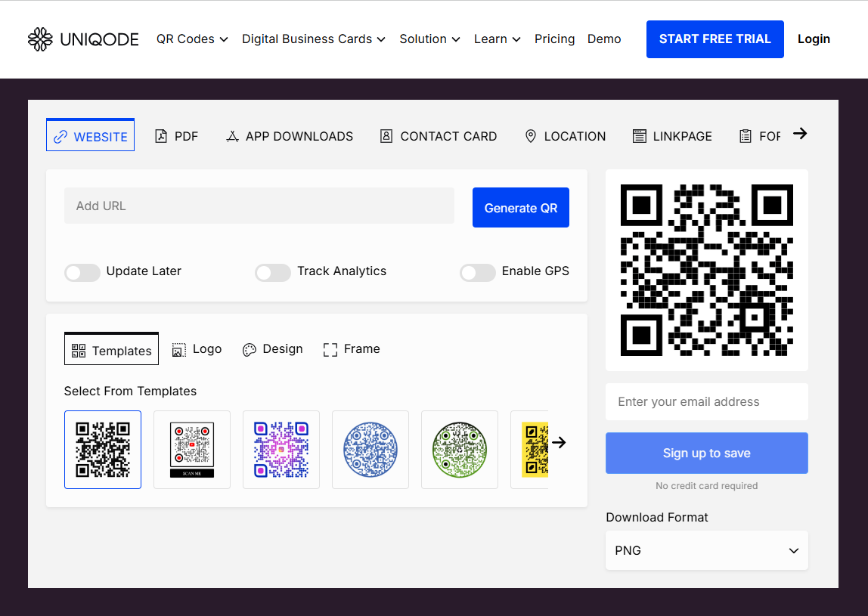Open the Demo link
868x616 pixels.
[604, 39]
